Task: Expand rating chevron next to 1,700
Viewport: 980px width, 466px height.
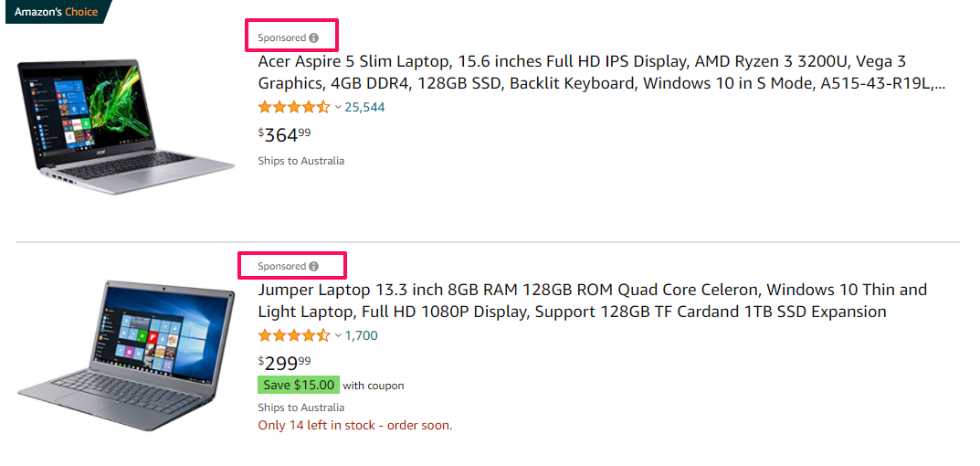Action: coord(338,336)
